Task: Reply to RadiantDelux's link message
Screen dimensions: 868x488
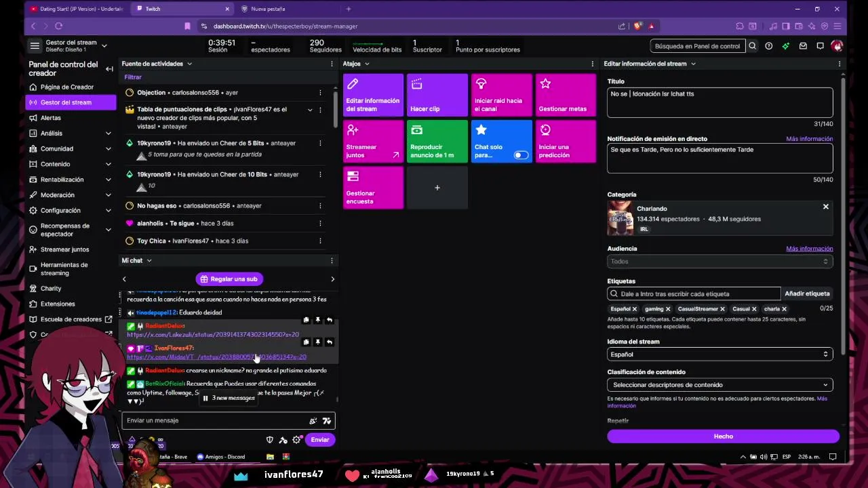Action: (x=329, y=320)
